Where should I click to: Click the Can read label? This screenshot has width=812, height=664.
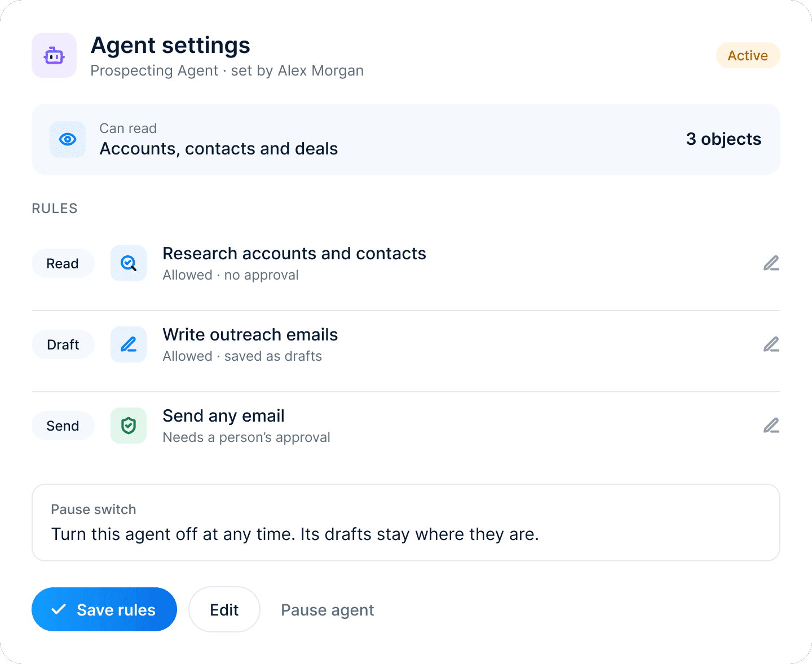click(128, 129)
